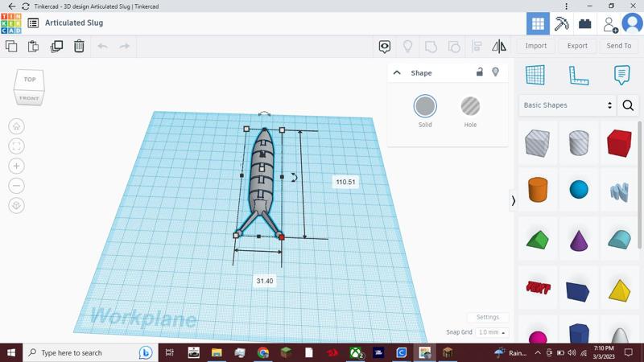The width and height of the screenshot is (644, 362).
Task: Zoom out with the minus button
Action: 16,186
